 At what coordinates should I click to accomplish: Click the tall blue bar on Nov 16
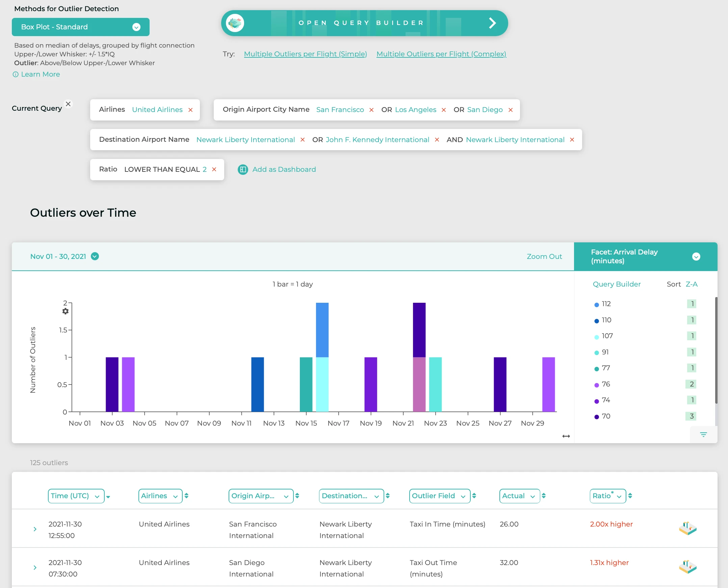pos(322,330)
